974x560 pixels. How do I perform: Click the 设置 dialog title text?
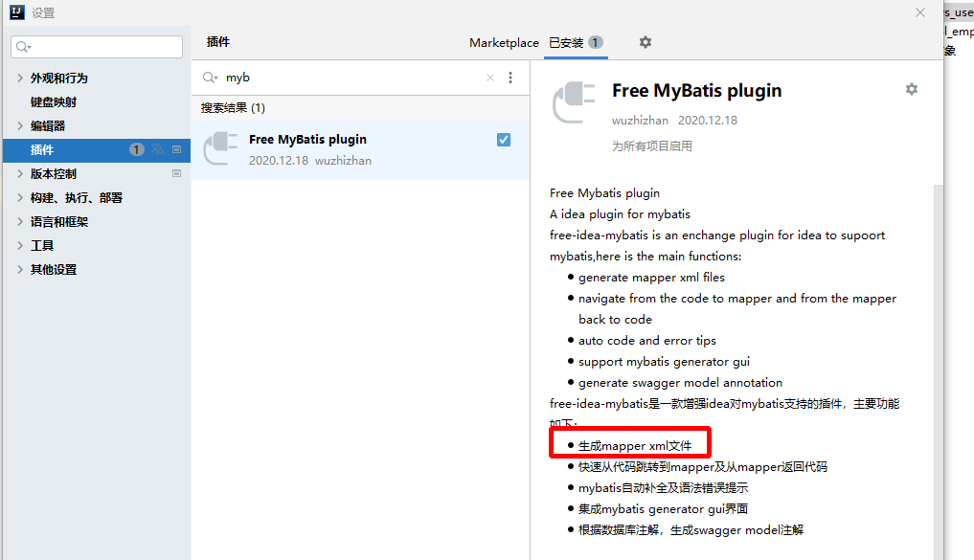[43, 12]
